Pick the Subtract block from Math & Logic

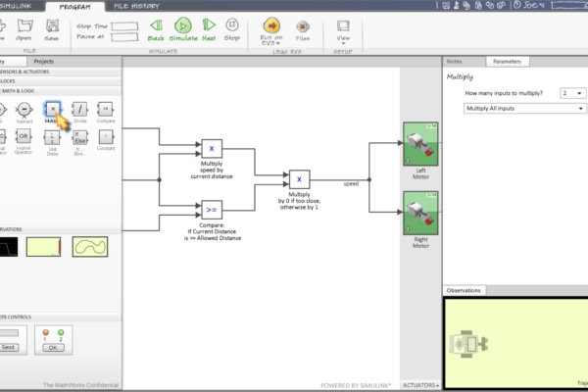(x=24, y=111)
